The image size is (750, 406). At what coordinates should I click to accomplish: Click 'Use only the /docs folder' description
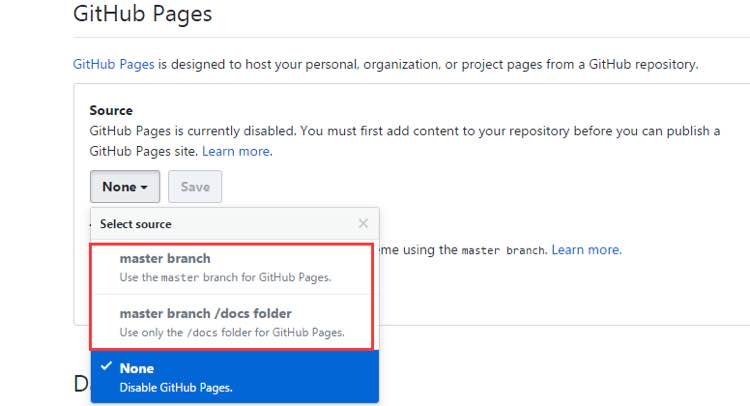[232, 332]
